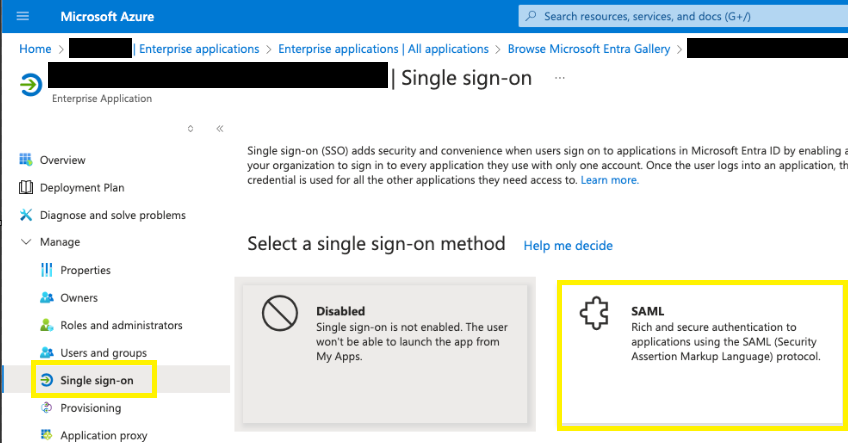This screenshot has width=848, height=443.
Task: Click the Provisioning sync icon
Action: click(x=47, y=408)
